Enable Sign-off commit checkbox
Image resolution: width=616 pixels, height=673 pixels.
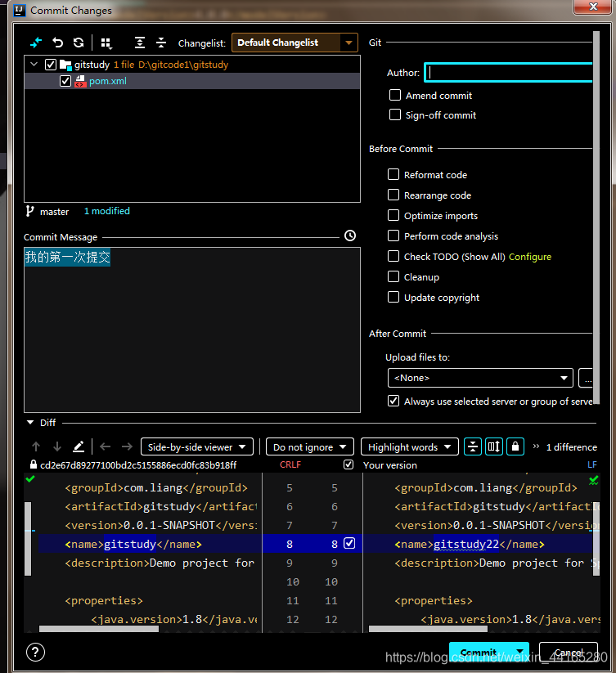click(x=395, y=114)
